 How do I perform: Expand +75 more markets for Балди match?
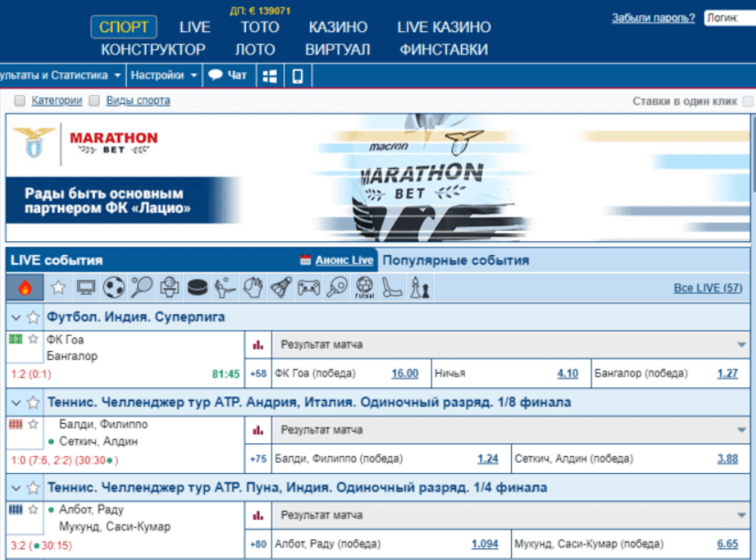tap(259, 459)
